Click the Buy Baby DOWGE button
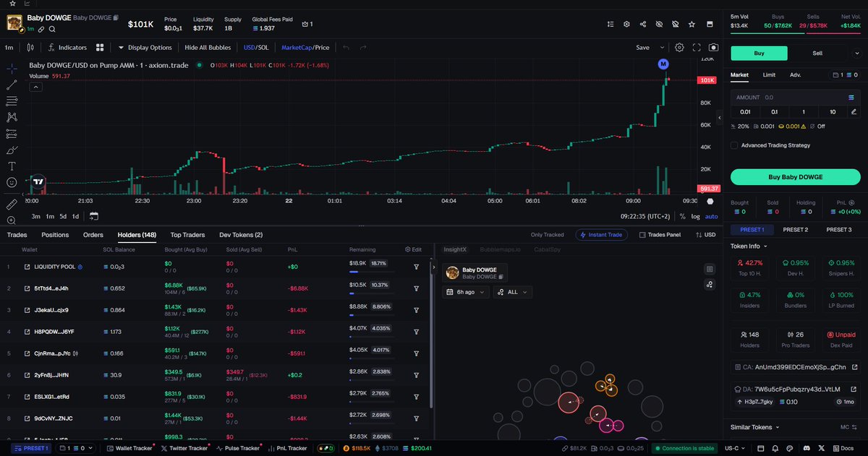 point(795,177)
